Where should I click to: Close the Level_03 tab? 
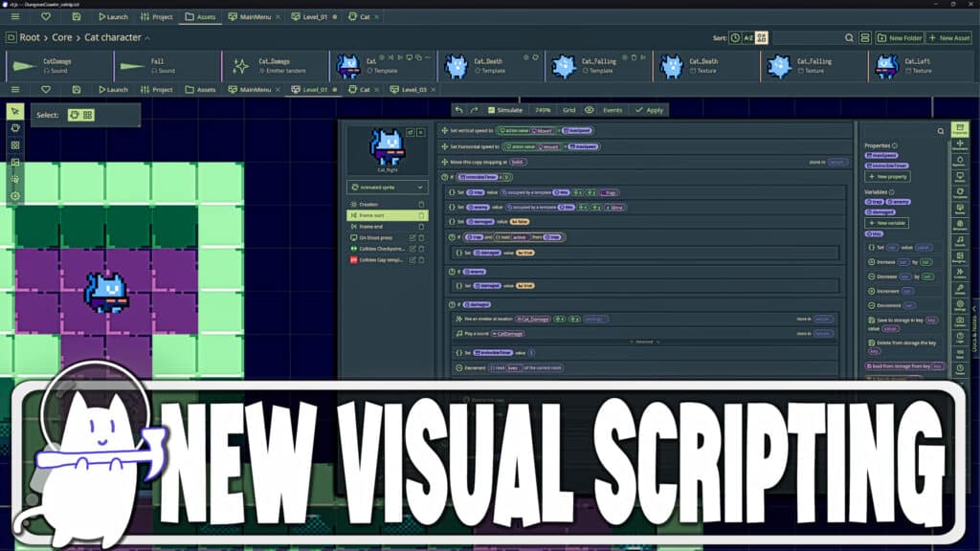[434, 90]
